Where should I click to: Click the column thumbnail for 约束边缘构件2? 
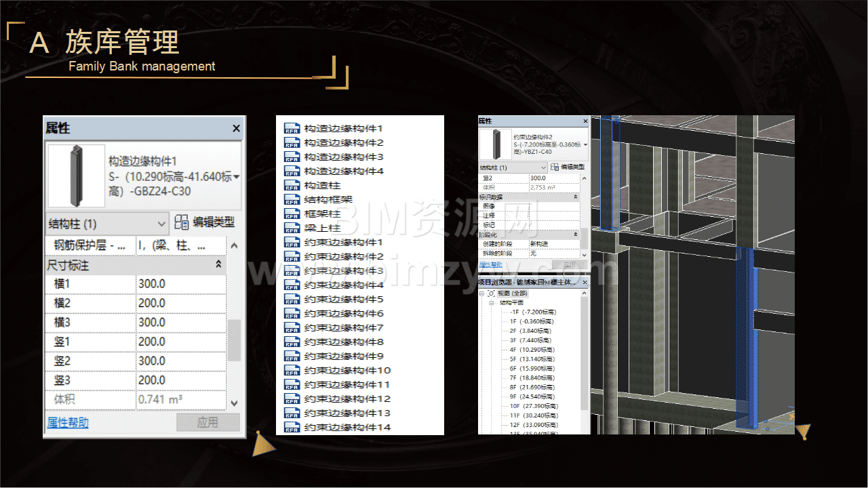pos(496,144)
